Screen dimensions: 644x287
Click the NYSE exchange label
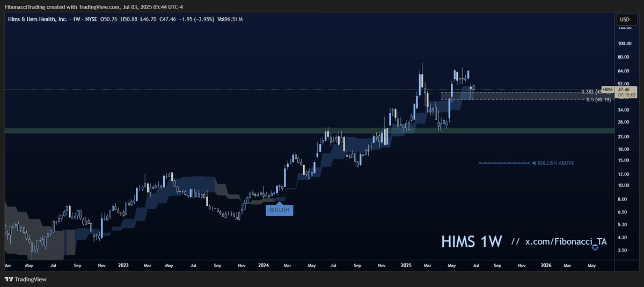click(x=91, y=19)
